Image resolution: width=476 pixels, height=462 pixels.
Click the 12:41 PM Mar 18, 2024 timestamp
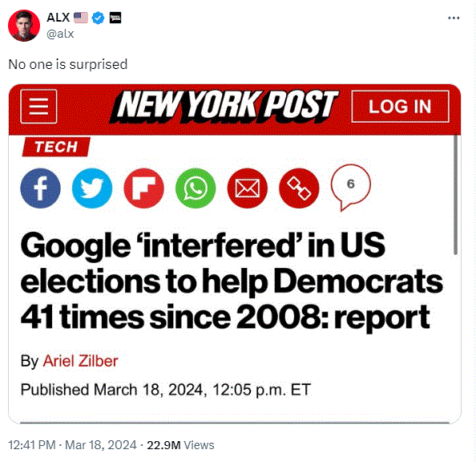pos(72,445)
